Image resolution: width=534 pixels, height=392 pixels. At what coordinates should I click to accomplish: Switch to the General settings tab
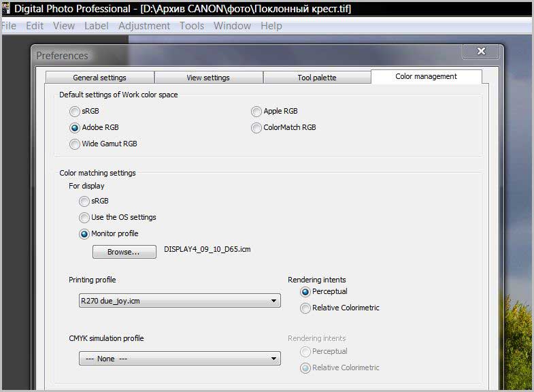coord(100,78)
